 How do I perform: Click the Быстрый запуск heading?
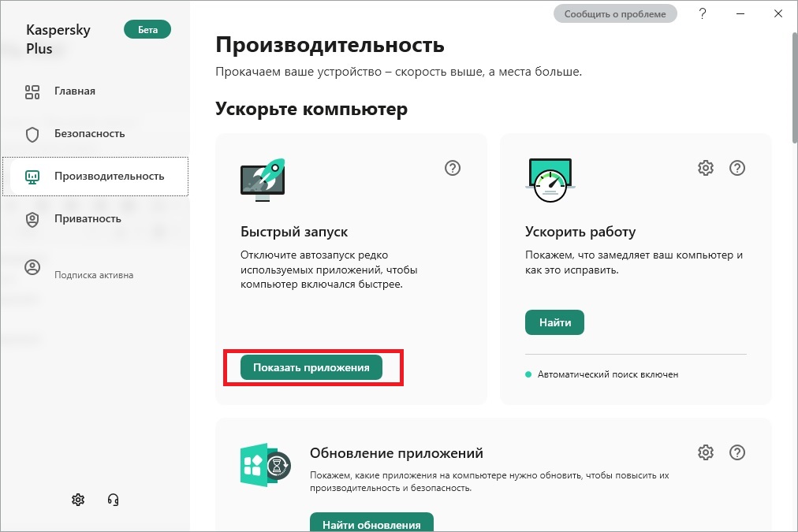(294, 232)
